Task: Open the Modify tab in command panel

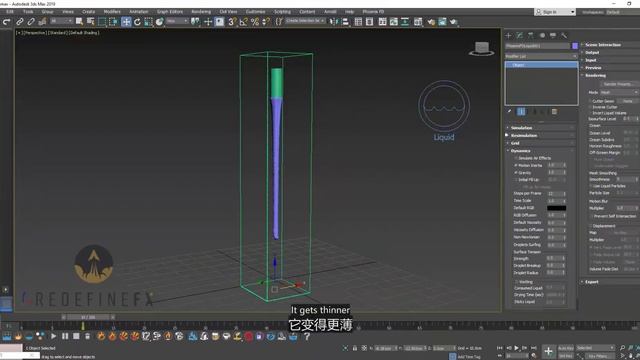Action: 520,36
